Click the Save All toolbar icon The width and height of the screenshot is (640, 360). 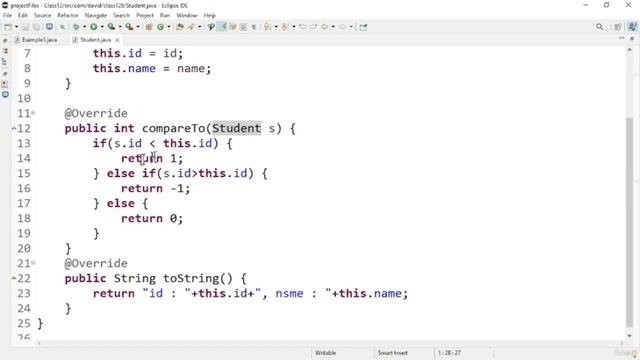pos(36,27)
